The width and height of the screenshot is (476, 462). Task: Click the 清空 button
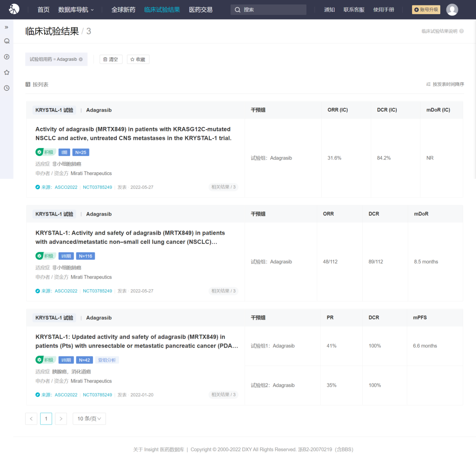(111, 60)
